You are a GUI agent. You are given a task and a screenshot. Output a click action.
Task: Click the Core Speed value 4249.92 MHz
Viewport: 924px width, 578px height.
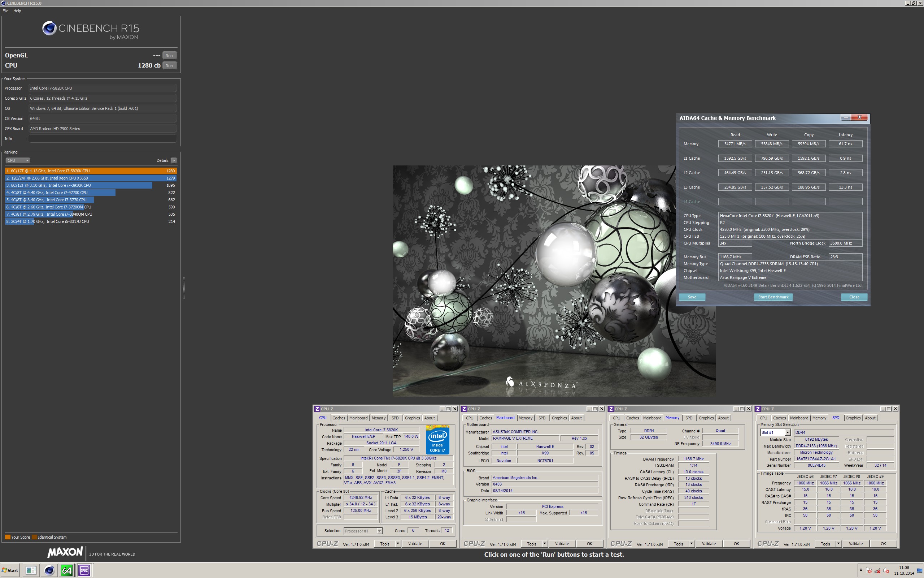[361, 497]
